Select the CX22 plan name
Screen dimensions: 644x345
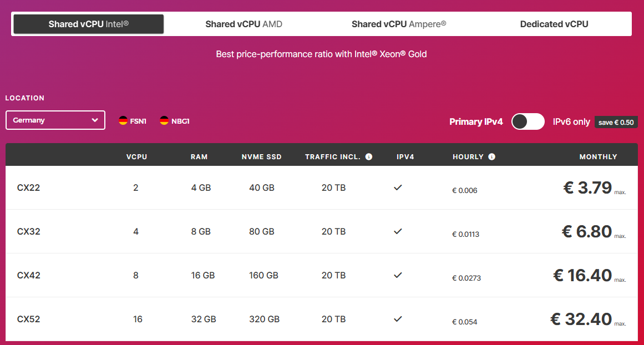(x=28, y=187)
